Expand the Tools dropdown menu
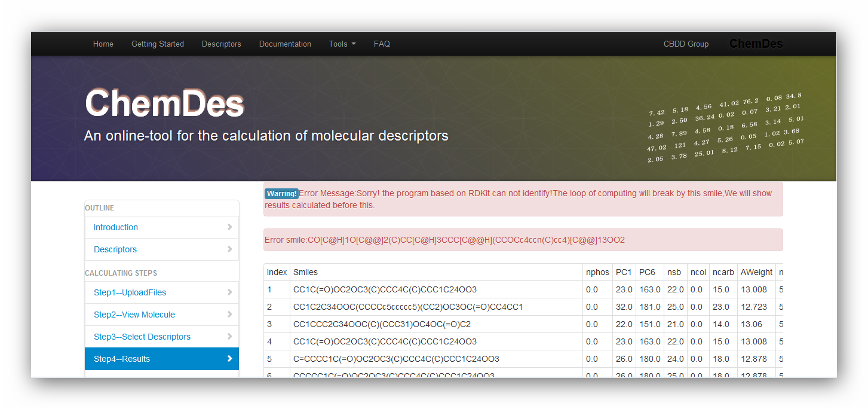The width and height of the screenshot is (868, 409). click(342, 44)
